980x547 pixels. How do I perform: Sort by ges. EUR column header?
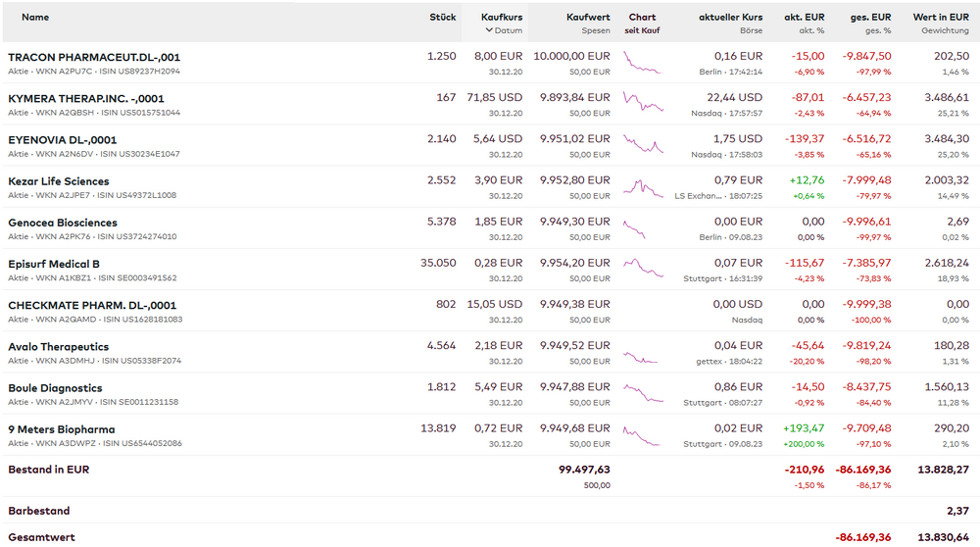tap(870, 18)
